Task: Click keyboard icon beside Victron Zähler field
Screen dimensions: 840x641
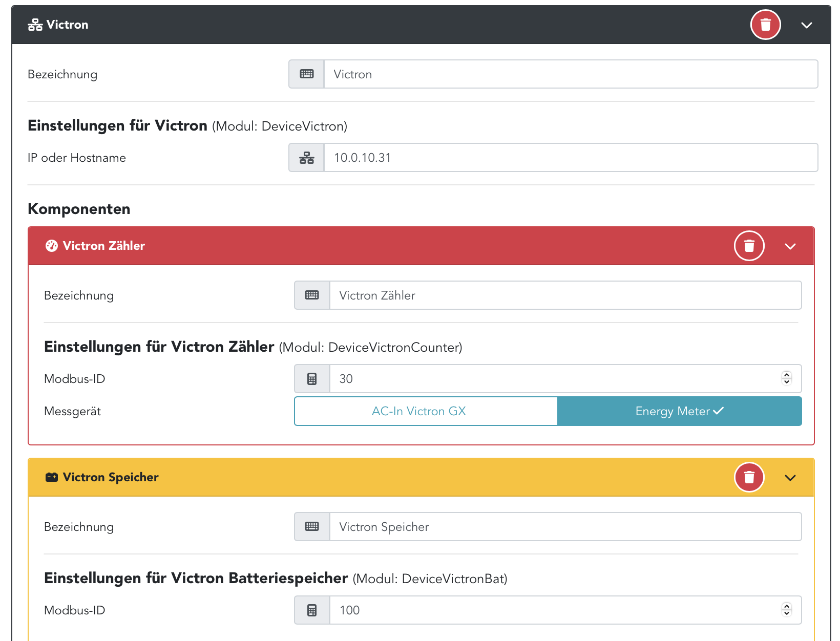Action: tap(312, 295)
